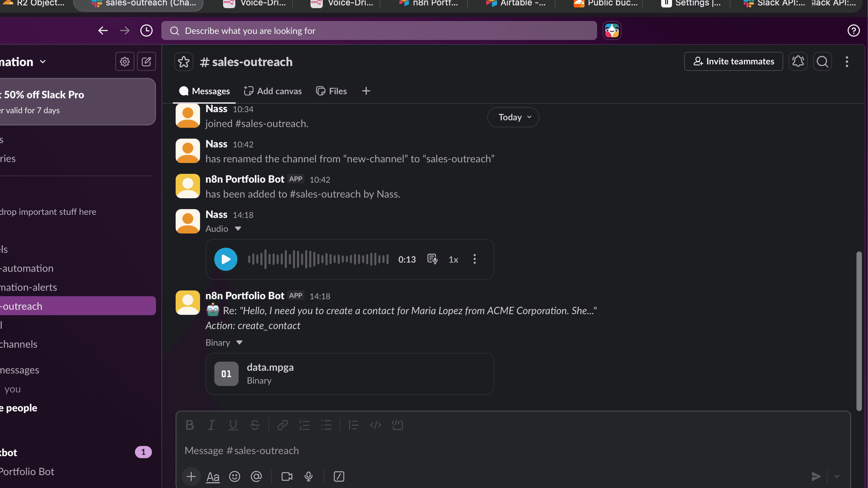Screen dimensions: 868x488
Task: Select the automation-alerts channel in sidebar
Action: click(x=78, y=287)
